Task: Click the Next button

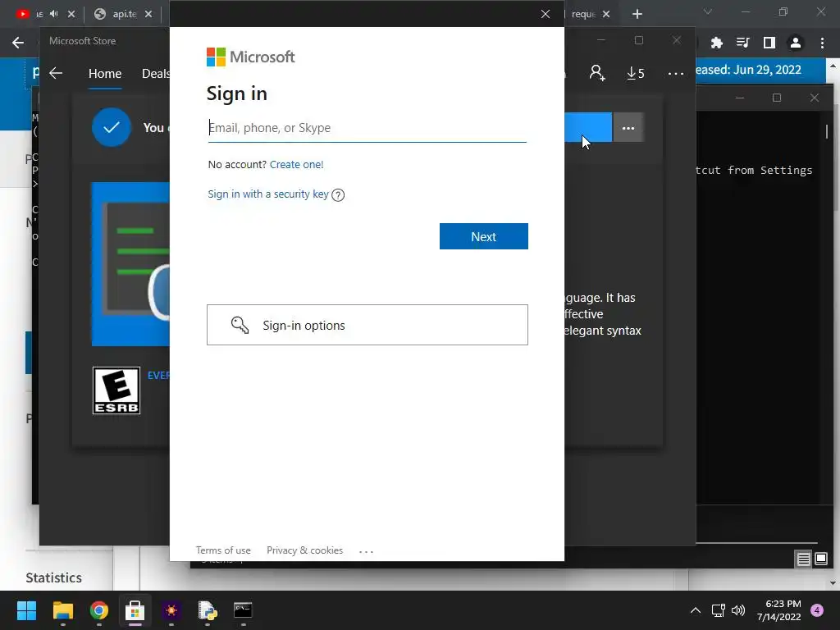Action: pos(484,236)
